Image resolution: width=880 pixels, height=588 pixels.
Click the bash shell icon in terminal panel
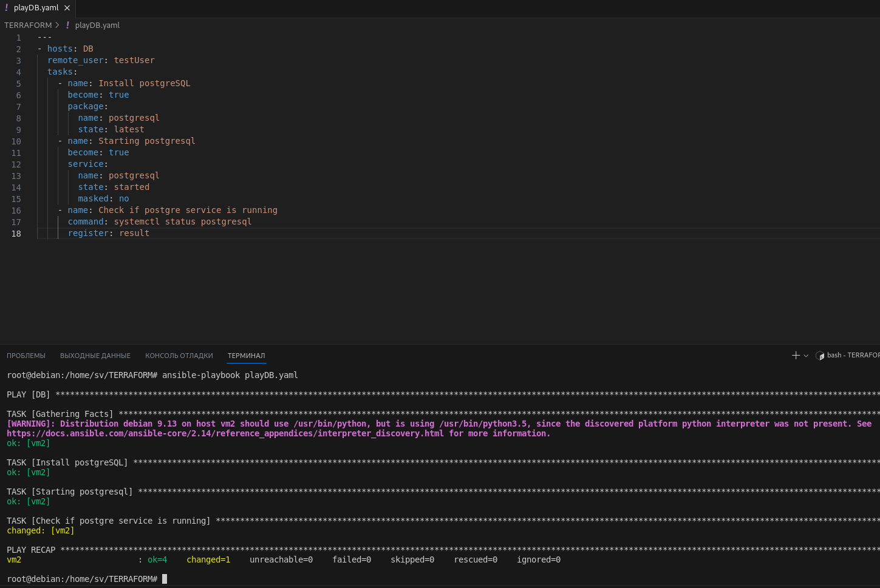(x=820, y=356)
